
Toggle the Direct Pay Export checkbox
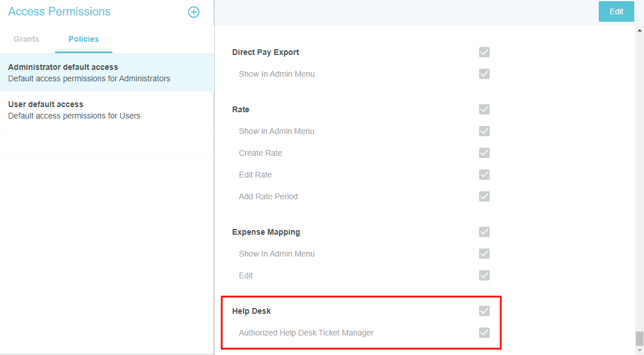(484, 52)
